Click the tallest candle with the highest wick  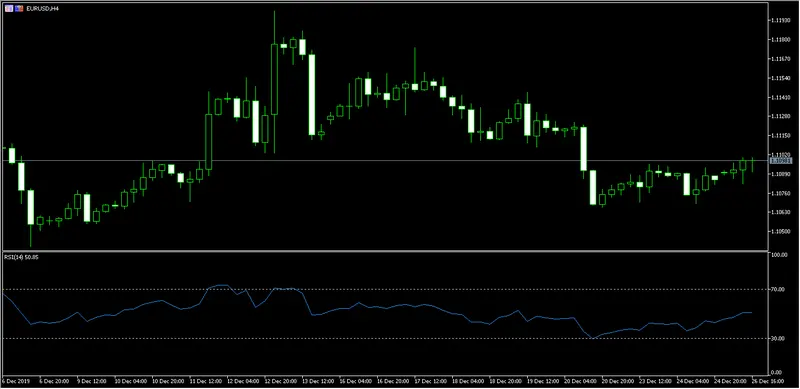274,82
